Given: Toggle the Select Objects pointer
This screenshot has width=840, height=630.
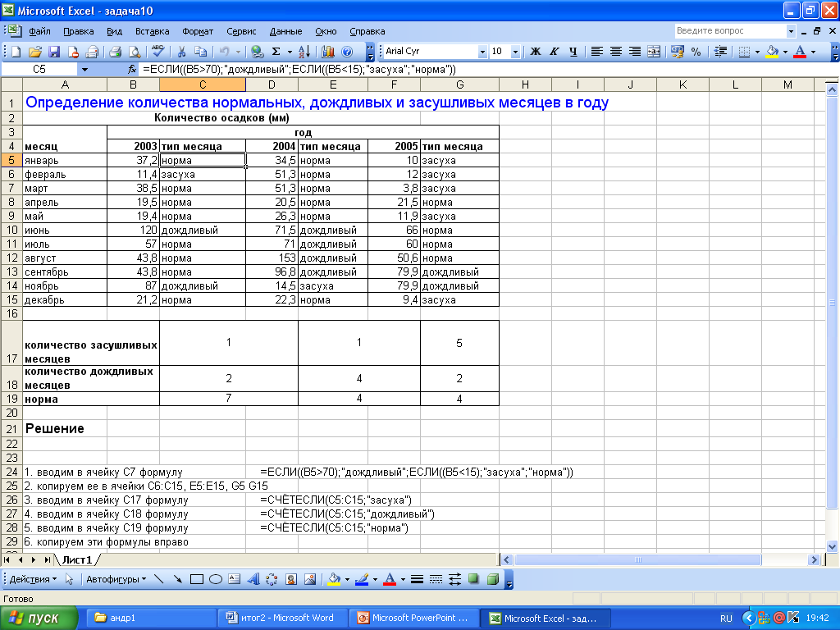Looking at the screenshot, I should click(x=69, y=579).
